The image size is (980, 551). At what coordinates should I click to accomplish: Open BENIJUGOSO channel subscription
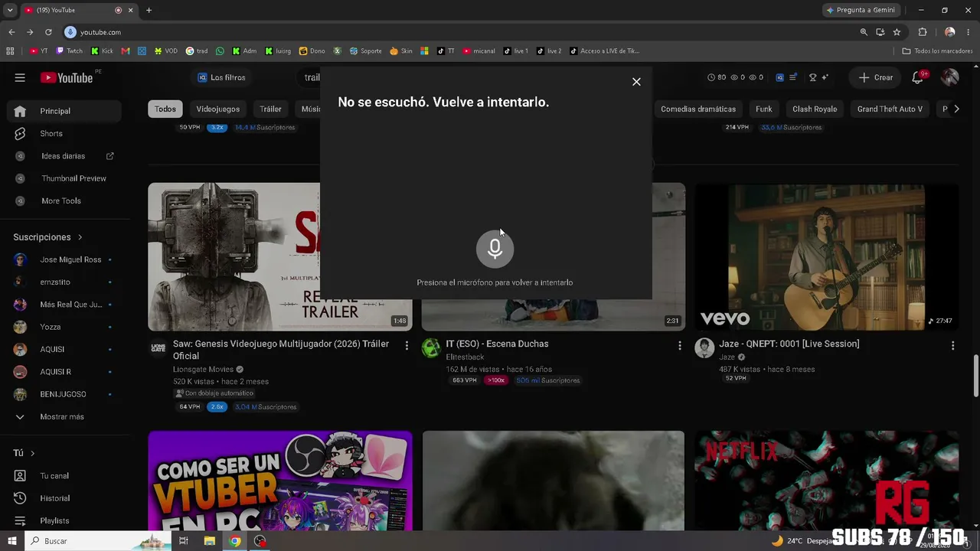pyautogui.click(x=64, y=394)
